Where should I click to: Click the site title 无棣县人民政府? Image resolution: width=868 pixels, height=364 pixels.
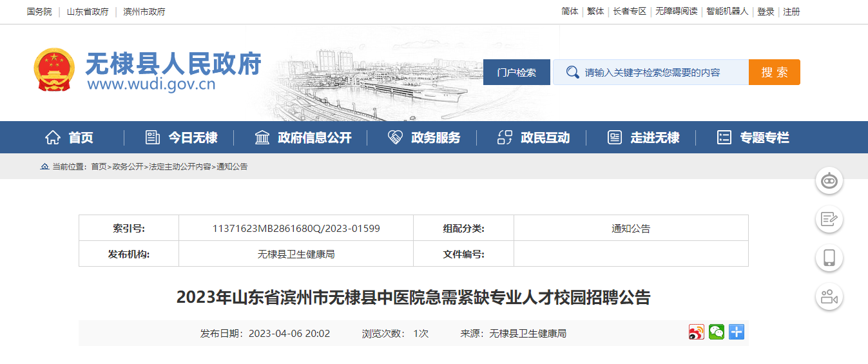173,64
